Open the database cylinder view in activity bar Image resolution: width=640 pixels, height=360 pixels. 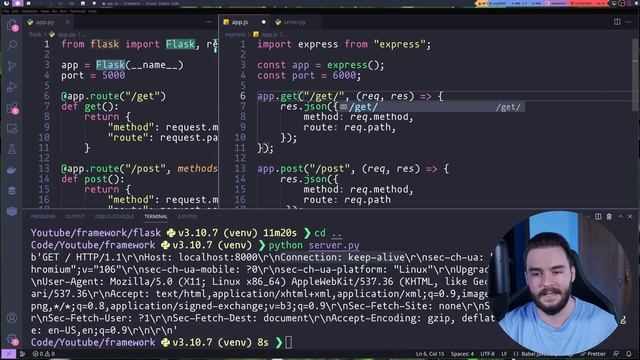pyautogui.click(x=12, y=191)
